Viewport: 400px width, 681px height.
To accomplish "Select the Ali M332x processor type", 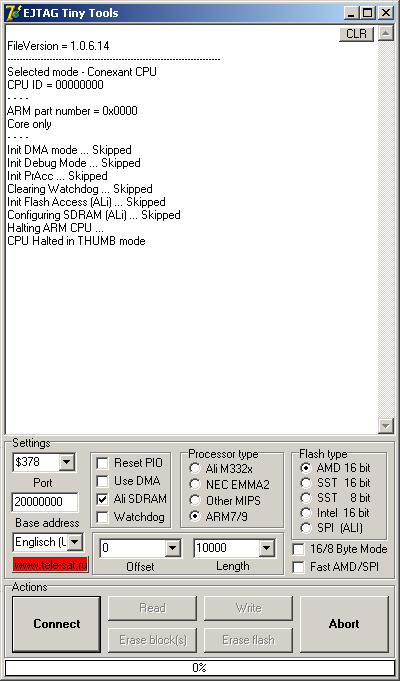I will pos(195,469).
